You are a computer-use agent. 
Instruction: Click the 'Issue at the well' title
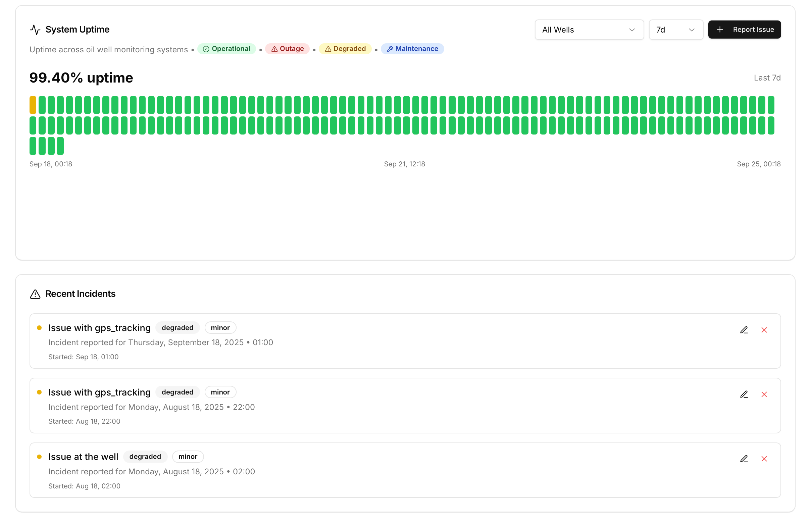pyautogui.click(x=83, y=457)
